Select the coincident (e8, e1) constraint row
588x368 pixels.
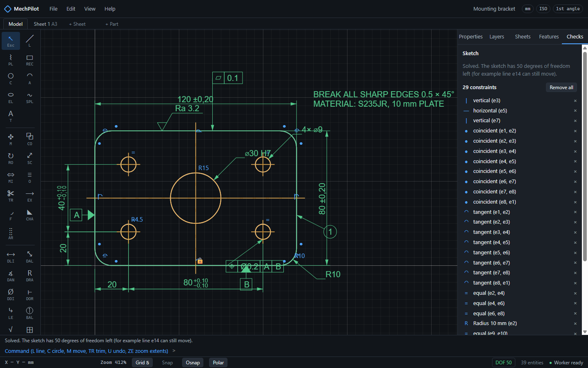point(521,202)
